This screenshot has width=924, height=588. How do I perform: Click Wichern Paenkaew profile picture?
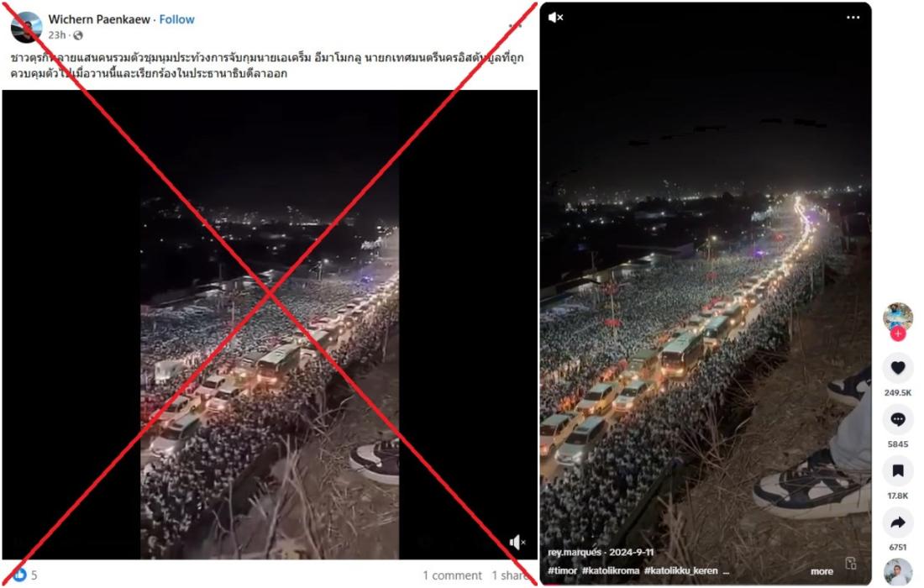27,27
